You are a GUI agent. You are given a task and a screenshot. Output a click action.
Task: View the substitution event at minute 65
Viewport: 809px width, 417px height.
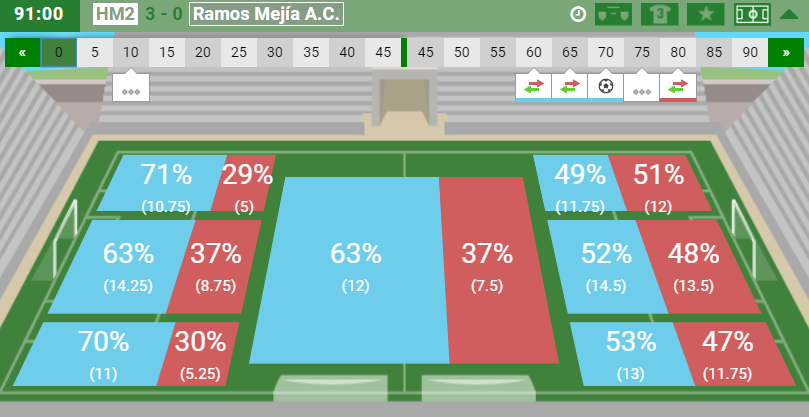point(570,87)
